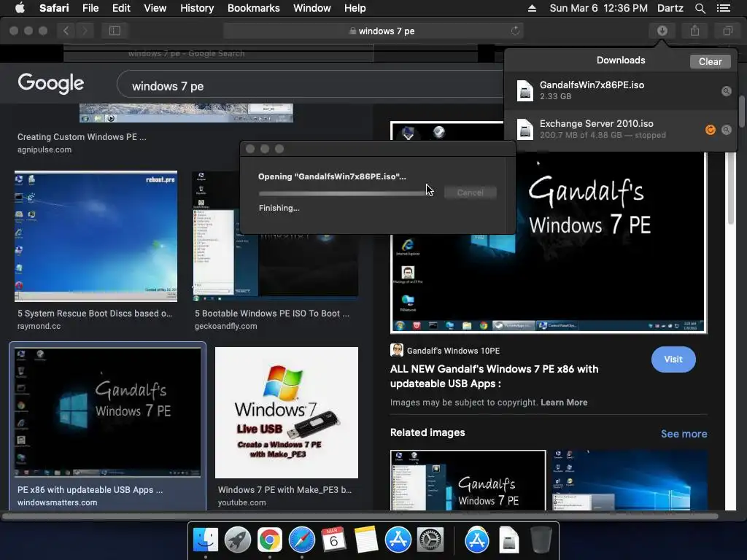This screenshot has height=560, width=747.
Task: Open the Window menu
Action: pos(311,8)
